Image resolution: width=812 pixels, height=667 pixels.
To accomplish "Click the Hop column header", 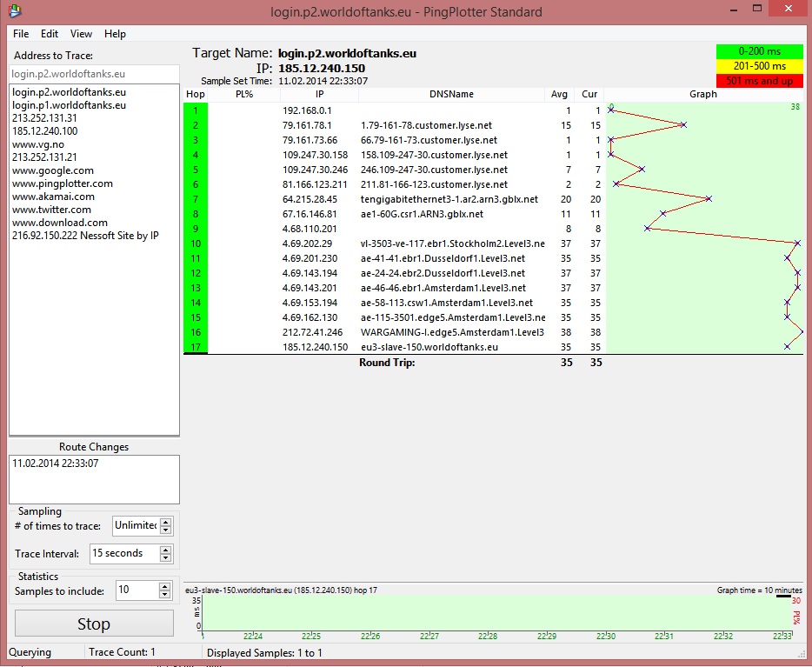I will (196, 94).
